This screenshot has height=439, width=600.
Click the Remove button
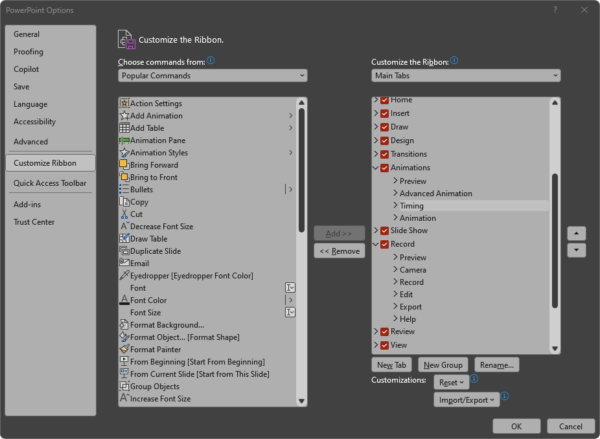339,251
